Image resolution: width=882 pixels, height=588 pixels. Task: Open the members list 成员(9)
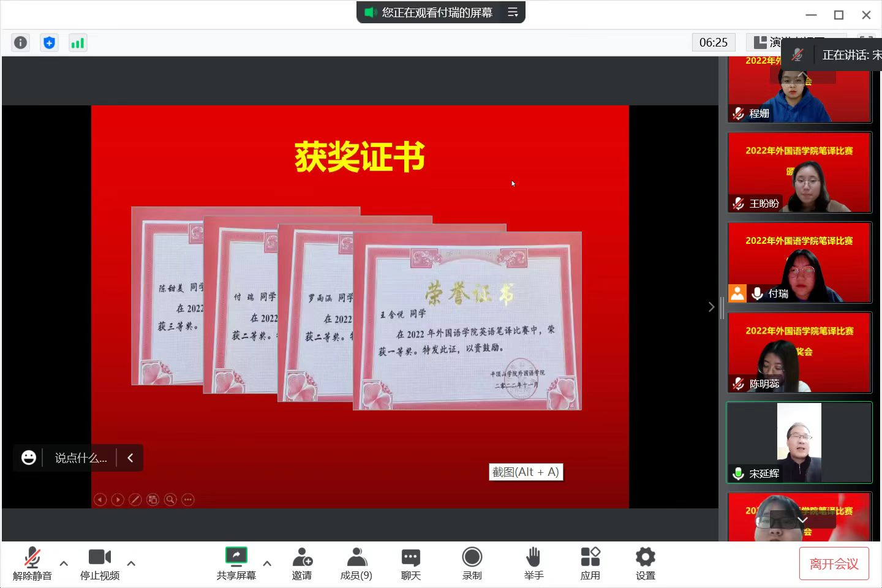(356, 563)
